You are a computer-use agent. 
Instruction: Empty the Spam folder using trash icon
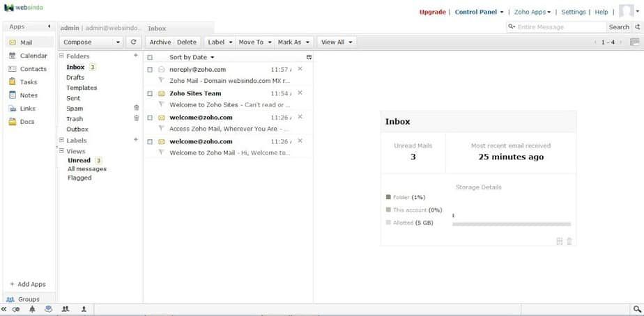136,109
